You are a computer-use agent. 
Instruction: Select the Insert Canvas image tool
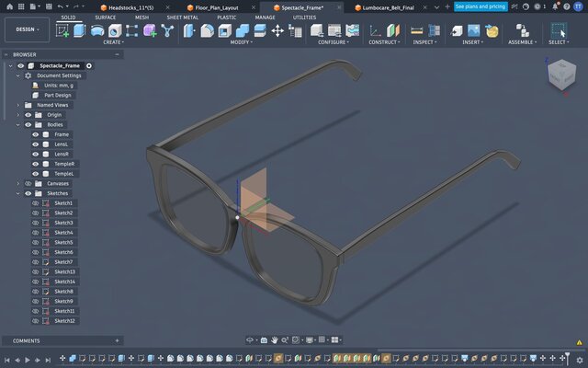474,30
